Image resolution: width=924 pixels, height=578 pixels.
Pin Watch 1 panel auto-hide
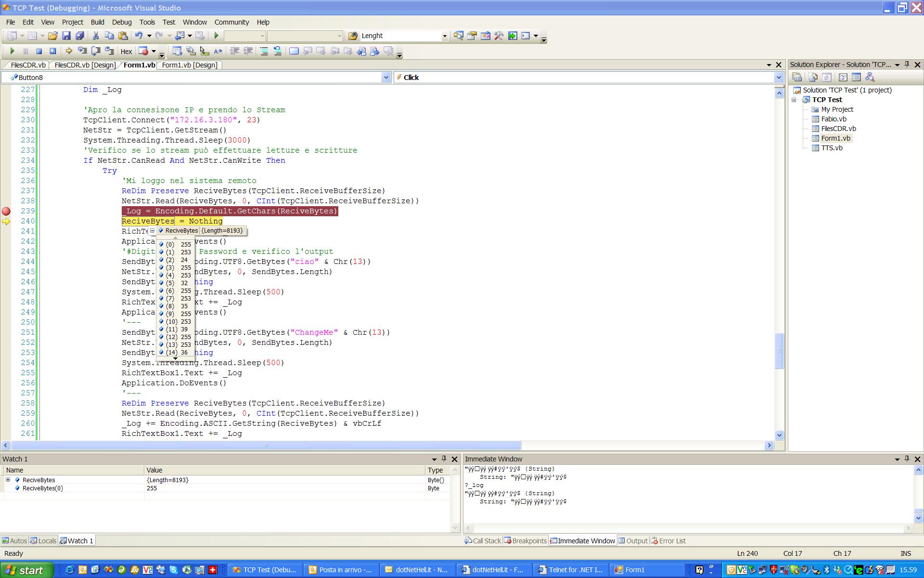(444, 459)
